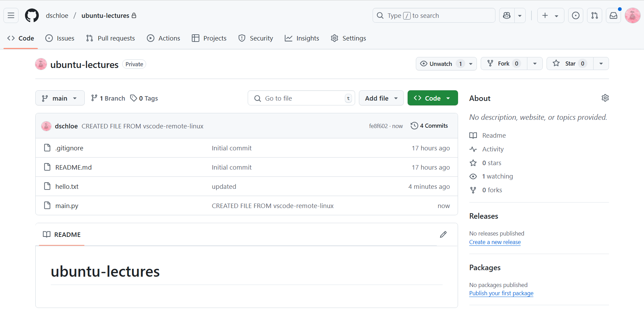The height and width of the screenshot is (310, 644).
Task: Open the notifications inbox
Action: pyautogui.click(x=613, y=15)
